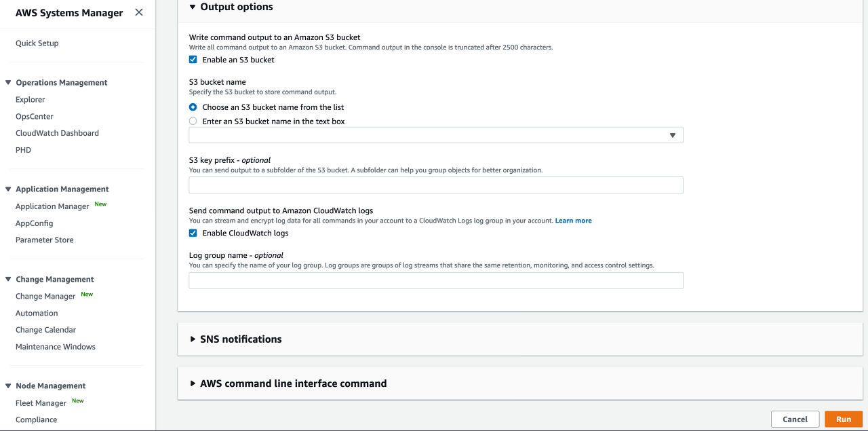Viewport: 868px width, 431px height.
Task: Expand AWS command line interface command
Action: (193, 383)
